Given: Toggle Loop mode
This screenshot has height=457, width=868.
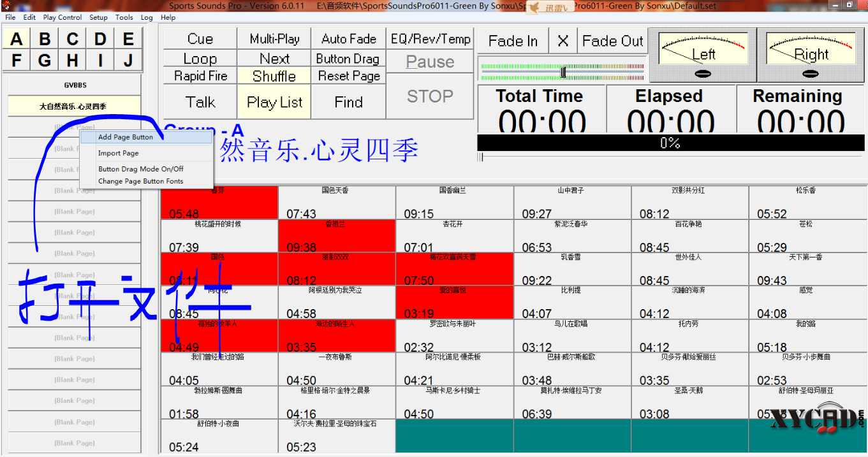Looking at the screenshot, I should coord(200,59).
